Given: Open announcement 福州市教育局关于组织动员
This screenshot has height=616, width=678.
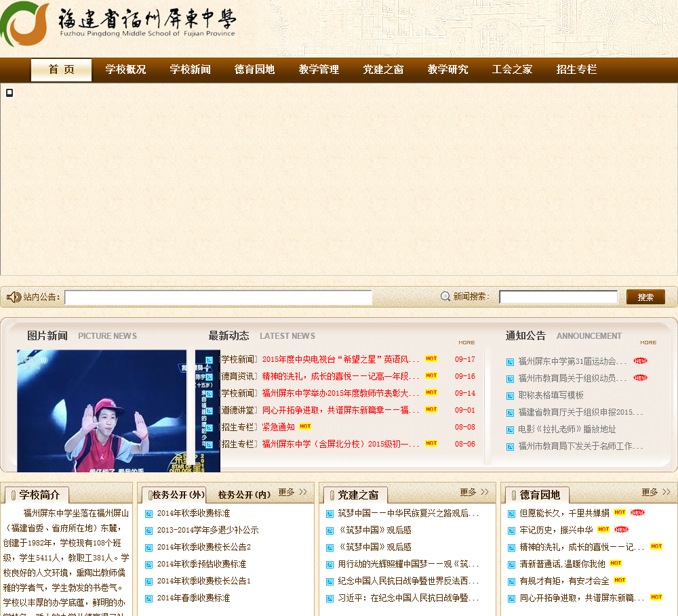Looking at the screenshot, I should [x=572, y=378].
